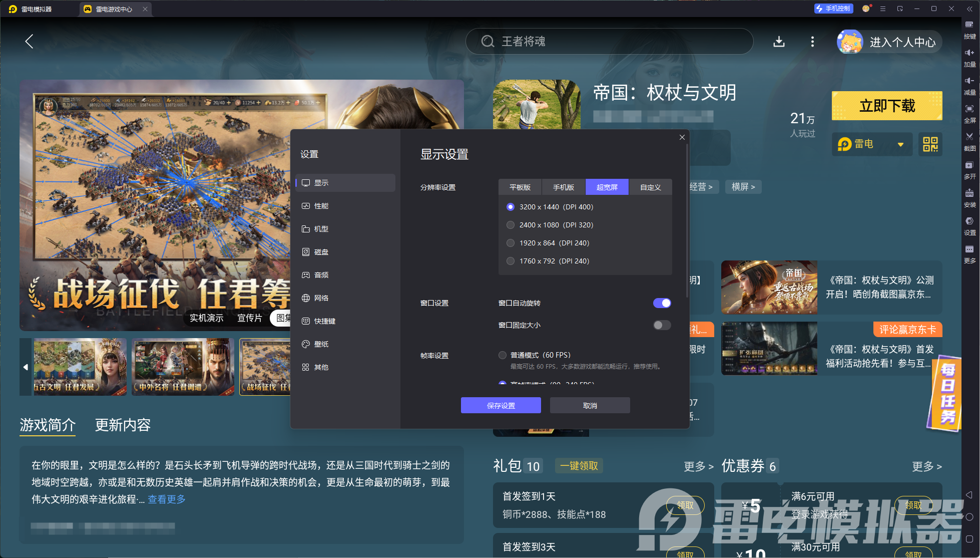This screenshot has width=980, height=558.
Task: Enable 窗口固定大小 toggle
Action: coord(662,325)
